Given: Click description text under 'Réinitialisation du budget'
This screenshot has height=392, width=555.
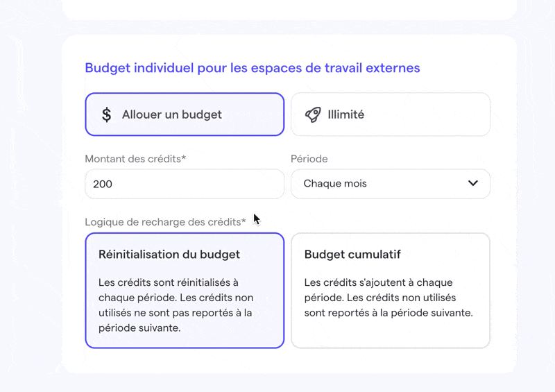Looking at the screenshot, I should (x=176, y=305).
